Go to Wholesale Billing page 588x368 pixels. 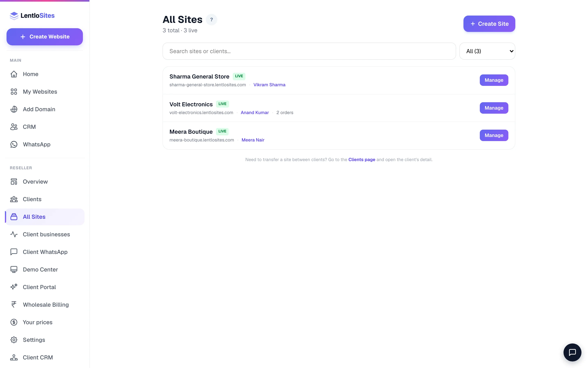point(45,304)
